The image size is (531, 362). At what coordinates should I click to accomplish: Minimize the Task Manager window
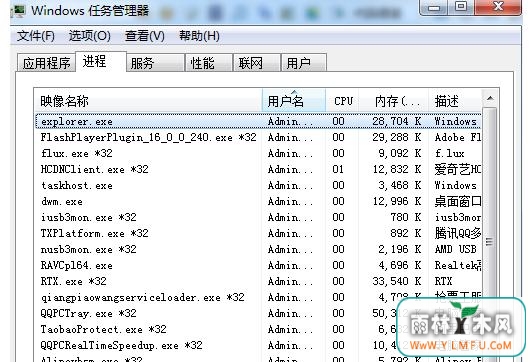(x=434, y=7)
